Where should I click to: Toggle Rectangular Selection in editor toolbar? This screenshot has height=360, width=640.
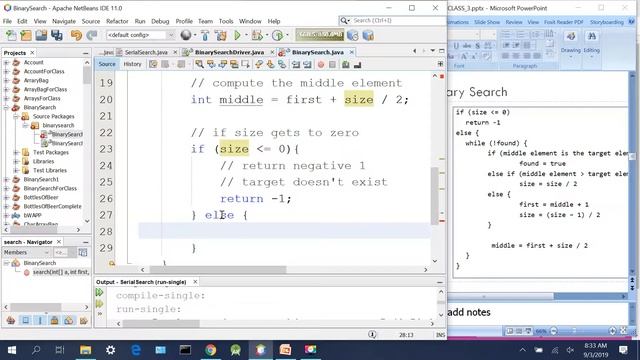(245, 64)
